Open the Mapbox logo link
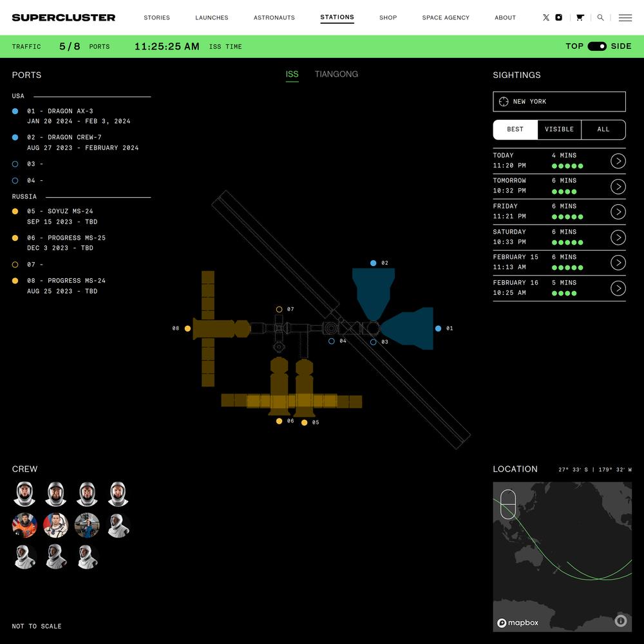The width and height of the screenshot is (644, 644). 518,623
